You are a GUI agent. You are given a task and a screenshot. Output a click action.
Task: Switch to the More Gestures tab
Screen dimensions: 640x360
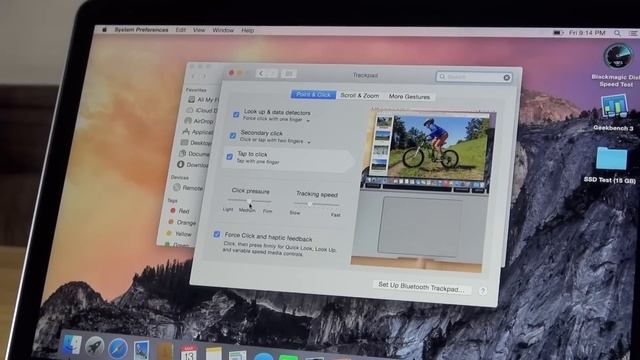(409, 97)
